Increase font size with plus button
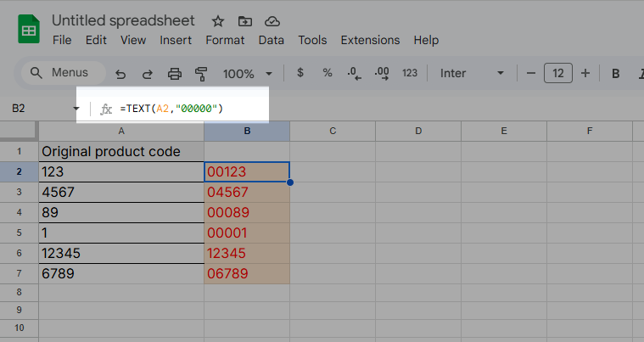Viewport: 644px width, 342px height. [x=585, y=74]
